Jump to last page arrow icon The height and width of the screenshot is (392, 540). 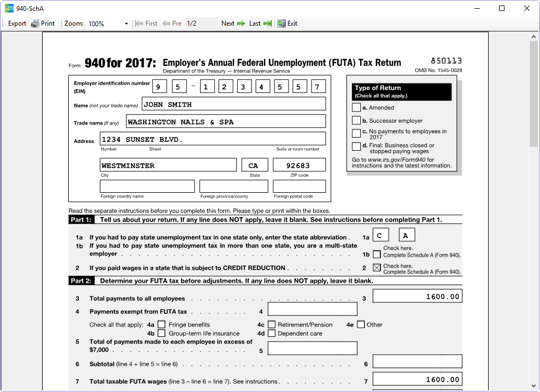pyautogui.click(x=267, y=23)
